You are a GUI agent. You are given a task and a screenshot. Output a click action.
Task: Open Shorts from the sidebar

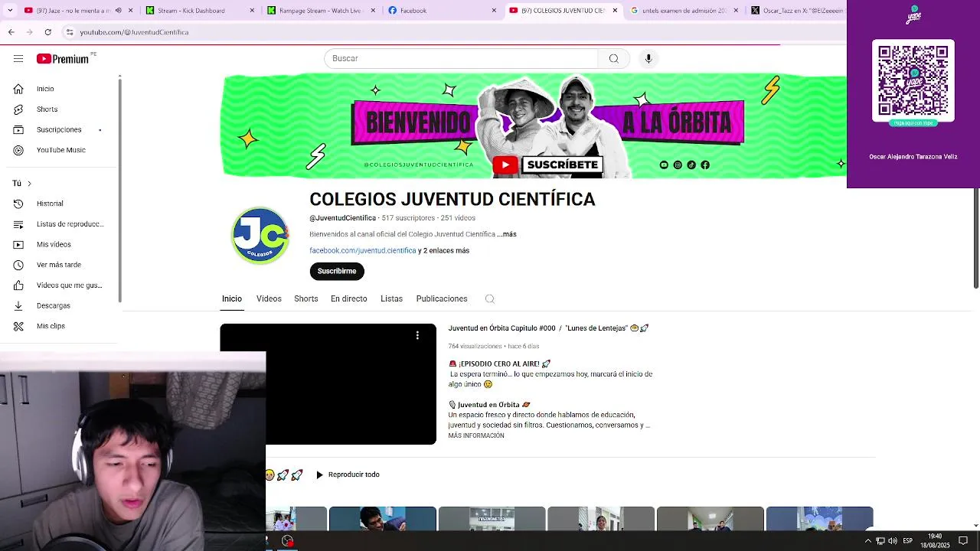click(60, 109)
